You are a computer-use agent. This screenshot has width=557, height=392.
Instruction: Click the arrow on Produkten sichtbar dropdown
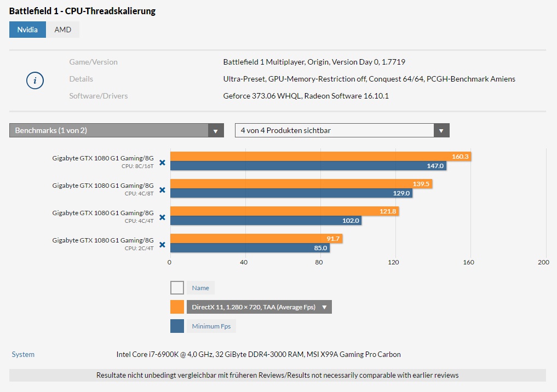point(441,131)
